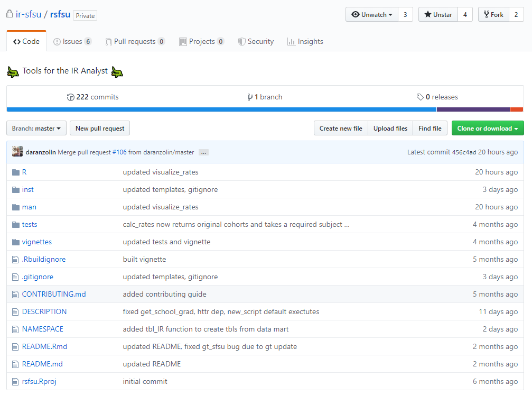The image size is (532, 395).
Task: Open the ir-sfsu organization link
Action: (x=29, y=14)
